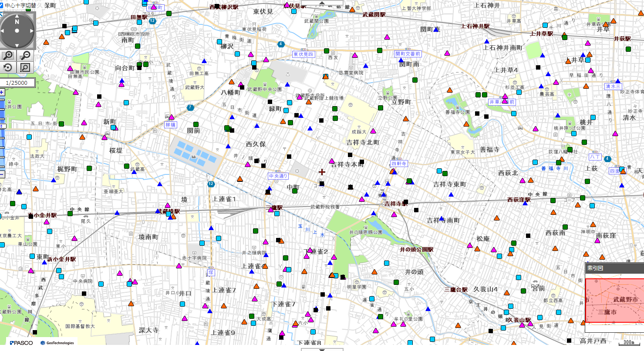Click the route 4 highway marker near 柳沢
644x351 pixels.
(x=282, y=44)
